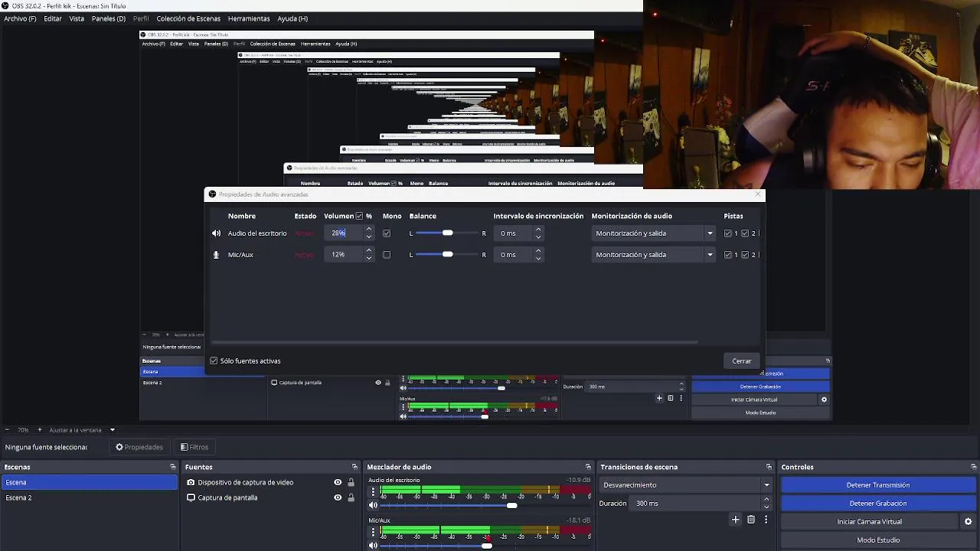Click Propiedades button under preview

pos(139,447)
